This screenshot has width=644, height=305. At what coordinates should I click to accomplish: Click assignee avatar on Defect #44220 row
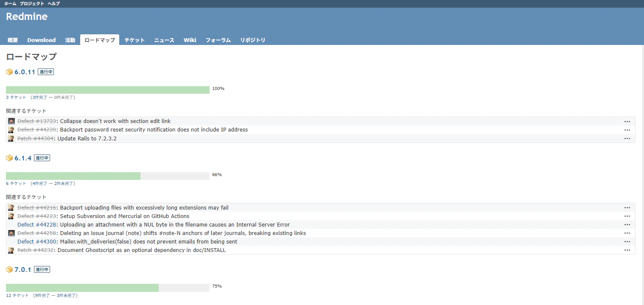pos(11,130)
